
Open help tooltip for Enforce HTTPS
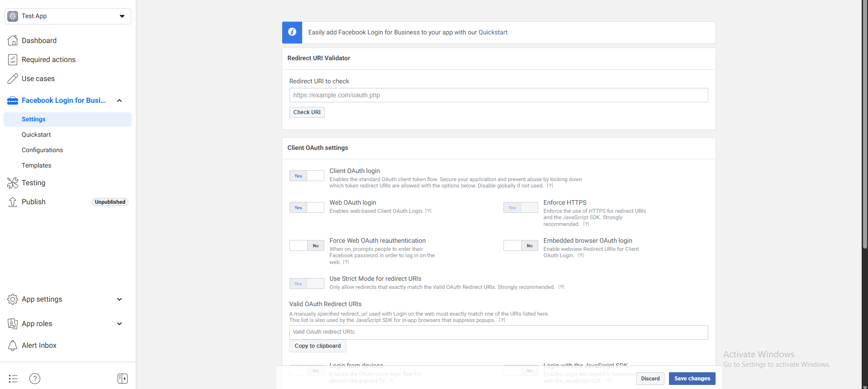[x=586, y=224]
